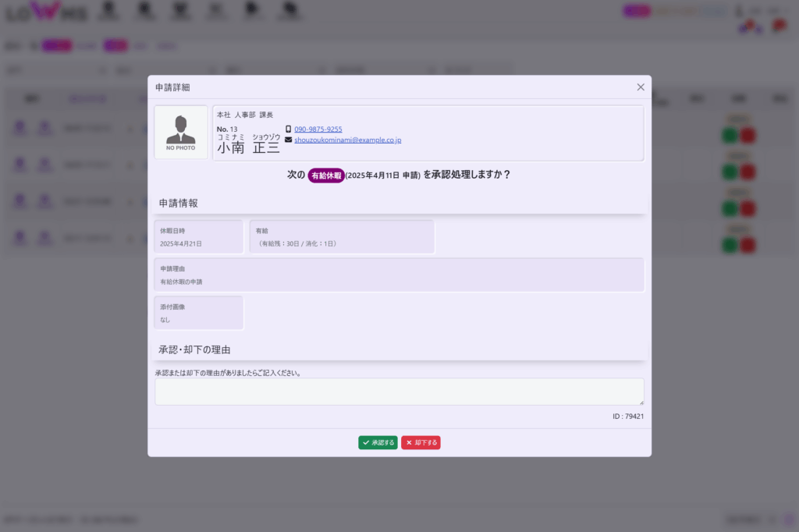This screenshot has width=799, height=532.
Task: Approve the request with the 承認する button
Action: click(x=378, y=442)
